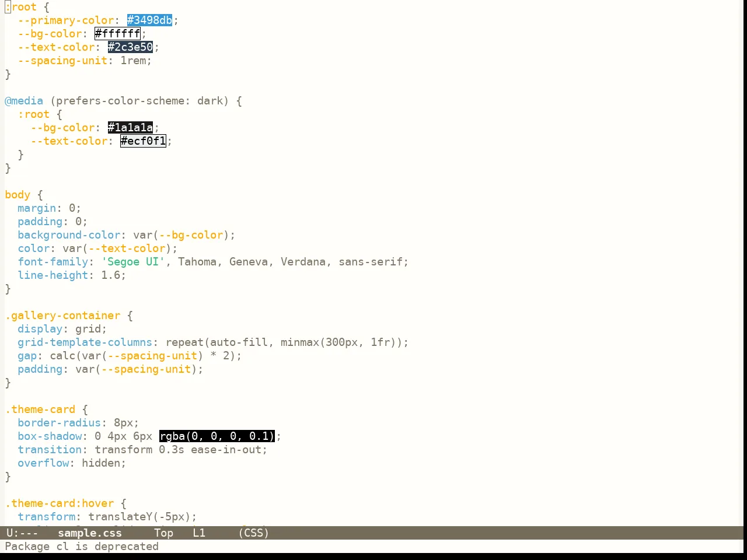Click the .theme-card selector before its opening brace
The height and width of the screenshot is (560, 747).
click(40, 409)
